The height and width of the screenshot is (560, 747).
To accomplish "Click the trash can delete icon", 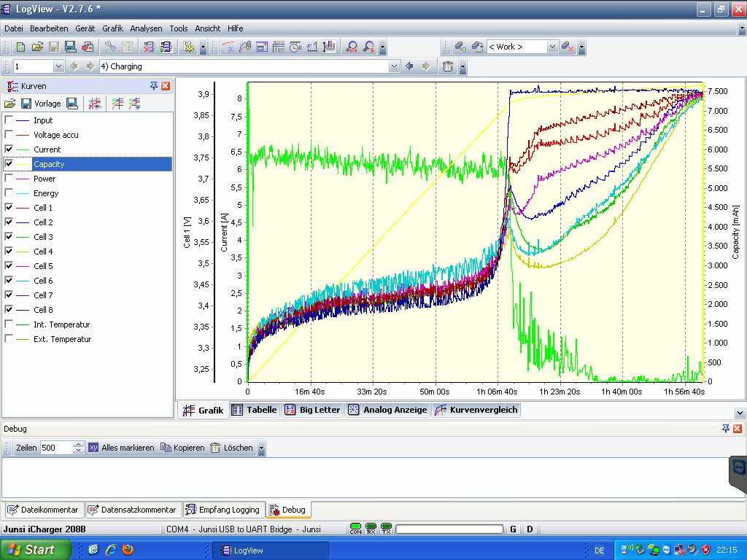I will [448, 66].
